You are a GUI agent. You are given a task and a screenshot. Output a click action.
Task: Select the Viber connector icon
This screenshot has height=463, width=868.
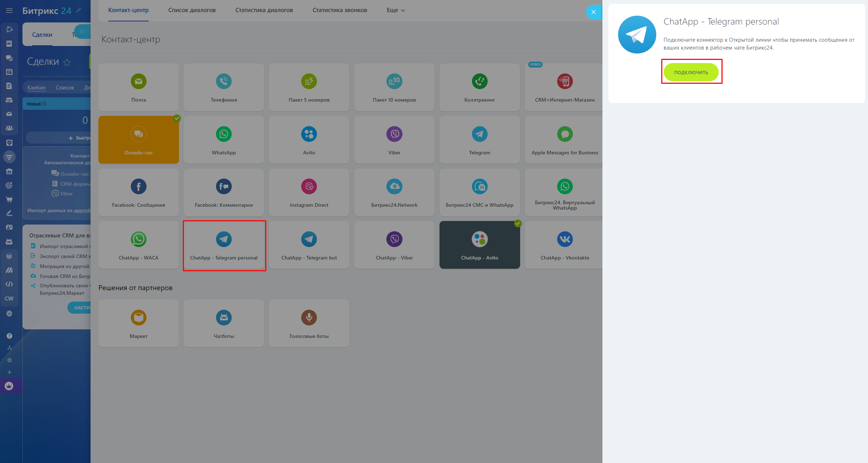click(x=394, y=134)
